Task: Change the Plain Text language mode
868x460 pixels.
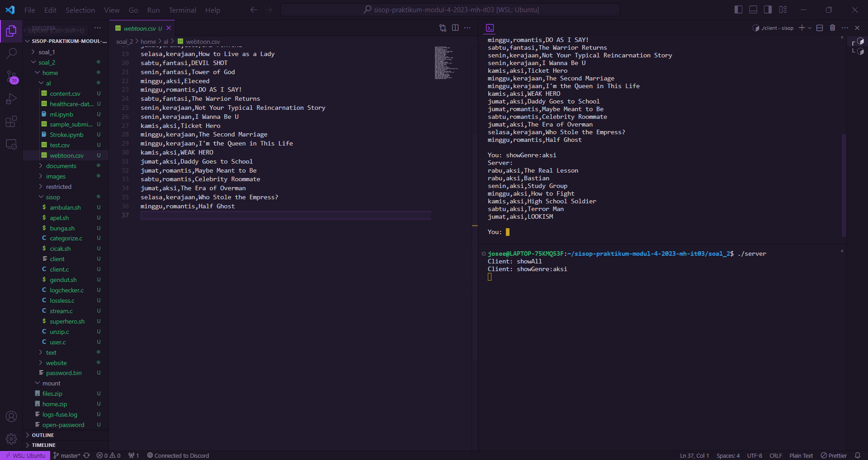Action: (x=801, y=455)
